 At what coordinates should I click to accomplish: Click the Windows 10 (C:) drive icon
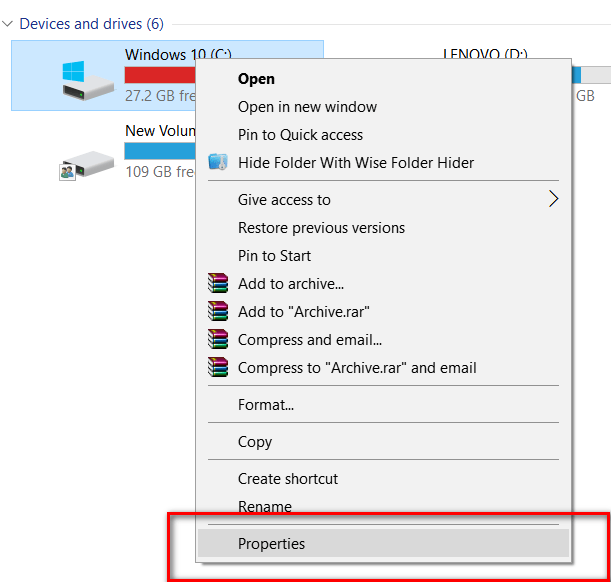pos(88,80)
